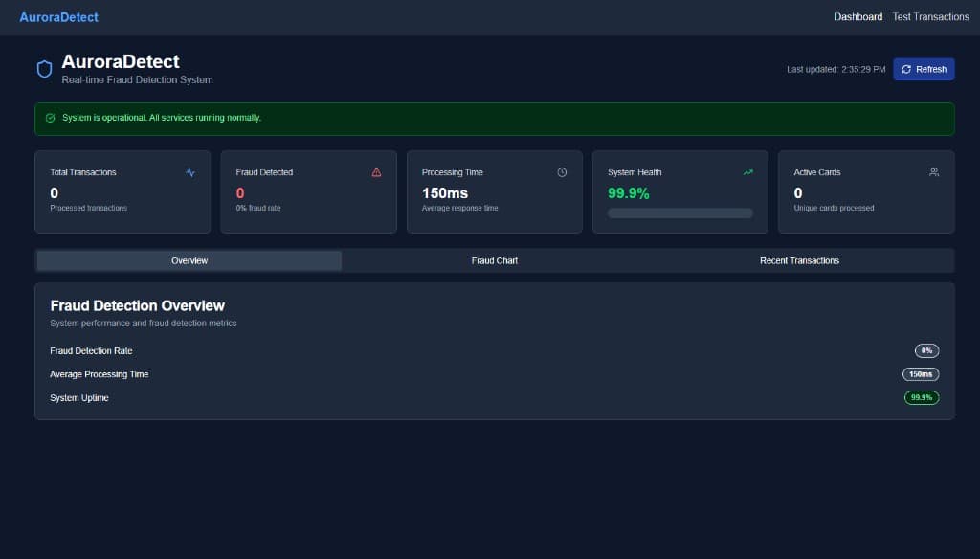Viewport: 980px width, 559px height.
Task: Click the green '99.9%' health value
Action: [x=628, y=193]
